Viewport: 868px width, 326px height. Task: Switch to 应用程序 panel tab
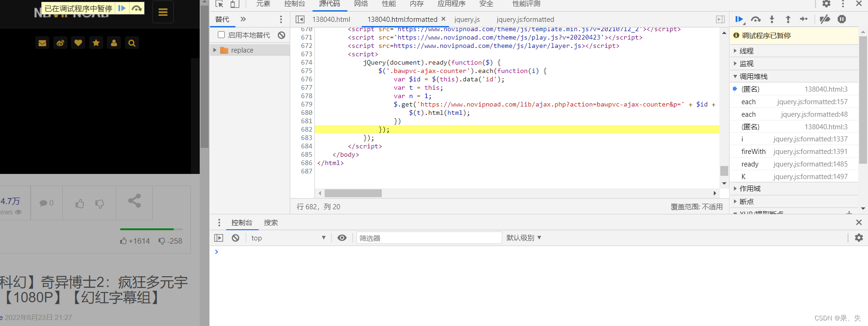click(x=451, y=4)
